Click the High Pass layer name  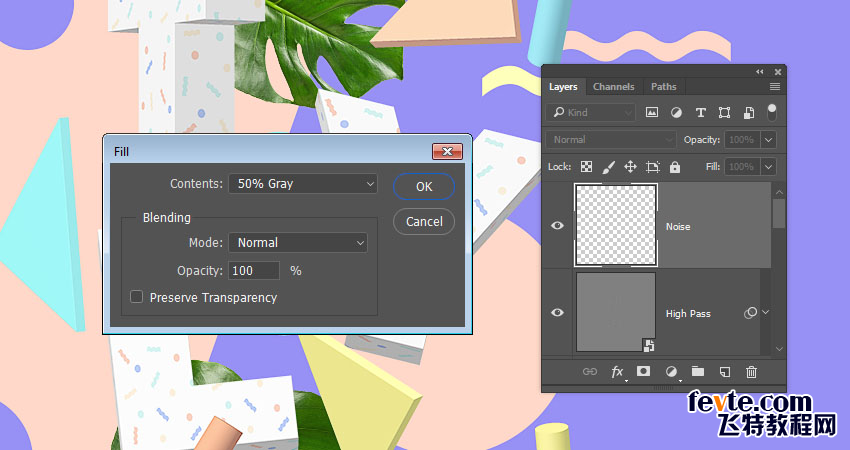click(x=688, y=313)
